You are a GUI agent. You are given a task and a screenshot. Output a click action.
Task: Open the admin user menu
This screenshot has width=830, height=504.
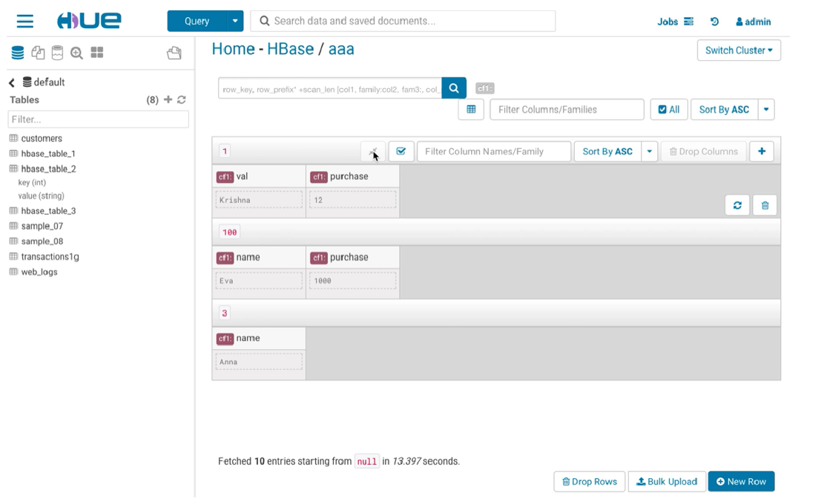(753, 21)
